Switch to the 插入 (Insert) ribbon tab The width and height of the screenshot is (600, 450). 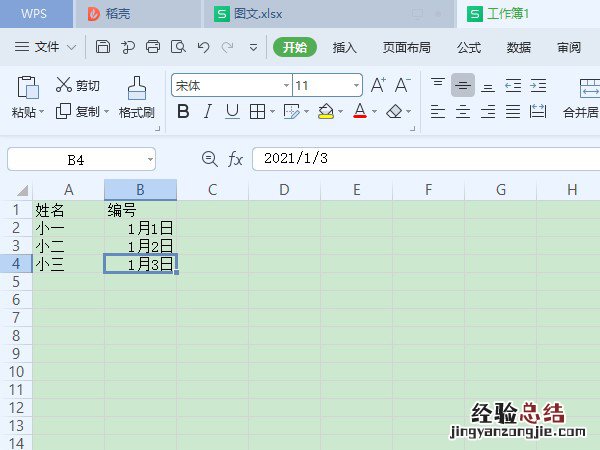344,47
